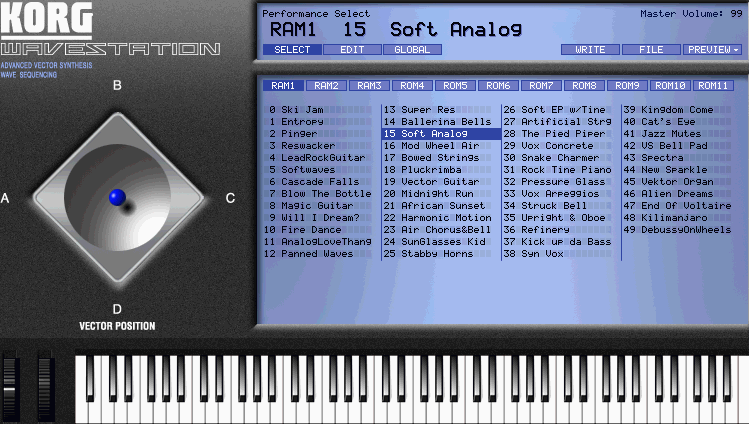The width and height of the screenshot is (749, 424).
Task: Select the RAM2 bank tab
Action: pos(326,85)
